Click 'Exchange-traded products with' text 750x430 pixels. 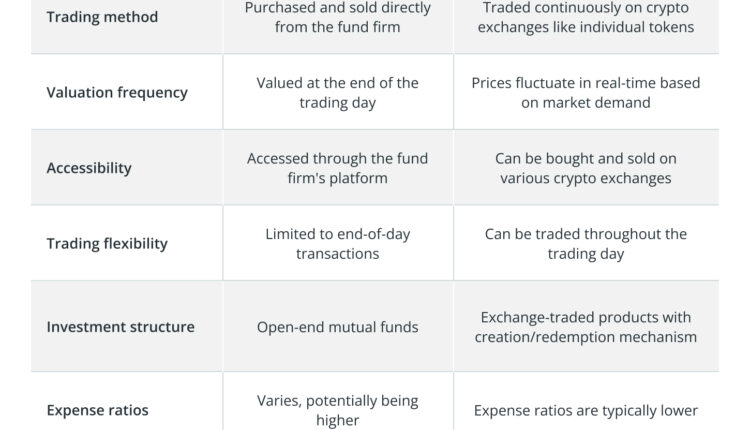[x=586, y=317]
